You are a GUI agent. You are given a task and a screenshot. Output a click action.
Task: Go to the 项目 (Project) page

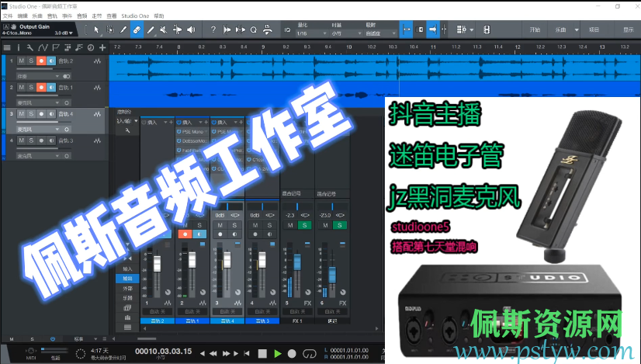pyautogui.click(x=594, y=29)
